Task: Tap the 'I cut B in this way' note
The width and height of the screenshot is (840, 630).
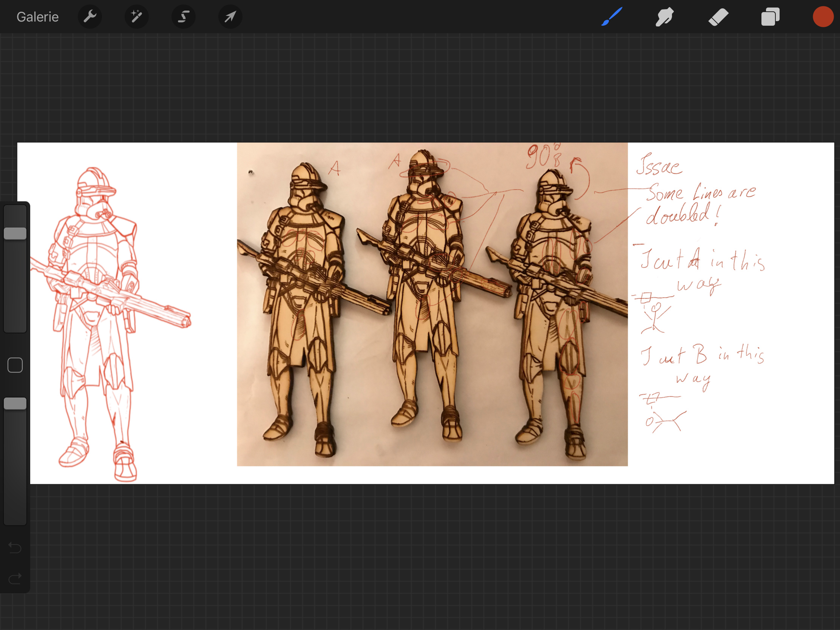Action: coord(703,367)
